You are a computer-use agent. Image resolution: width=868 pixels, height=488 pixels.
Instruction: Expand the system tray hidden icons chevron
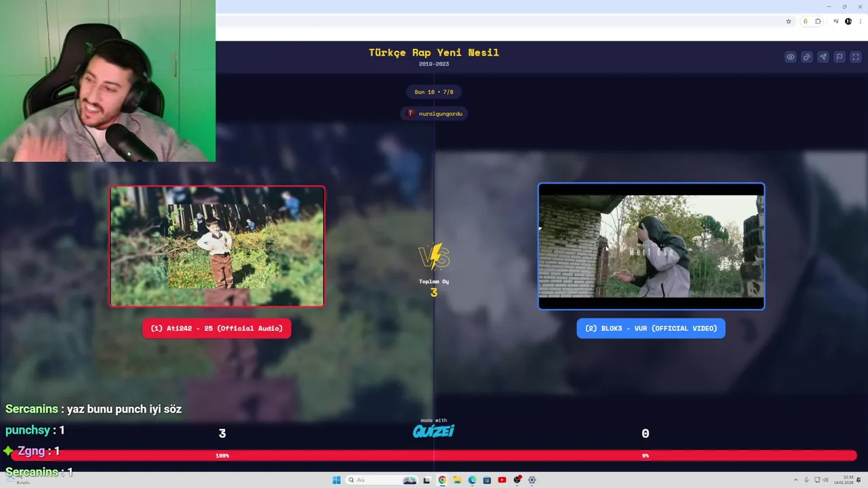pos(796,480)
